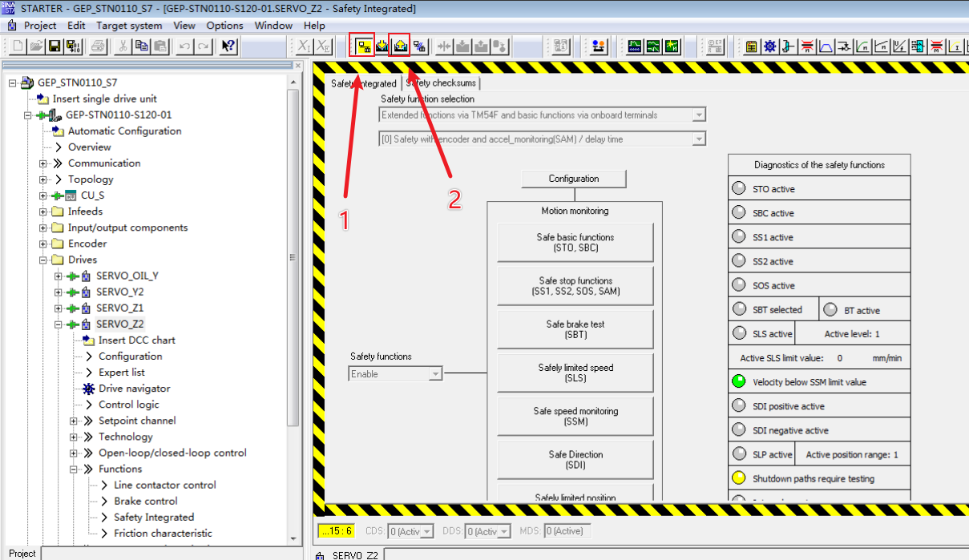Open the Safety functions Enable dropdown
The image size is (969, 560).
pos(435,374)
